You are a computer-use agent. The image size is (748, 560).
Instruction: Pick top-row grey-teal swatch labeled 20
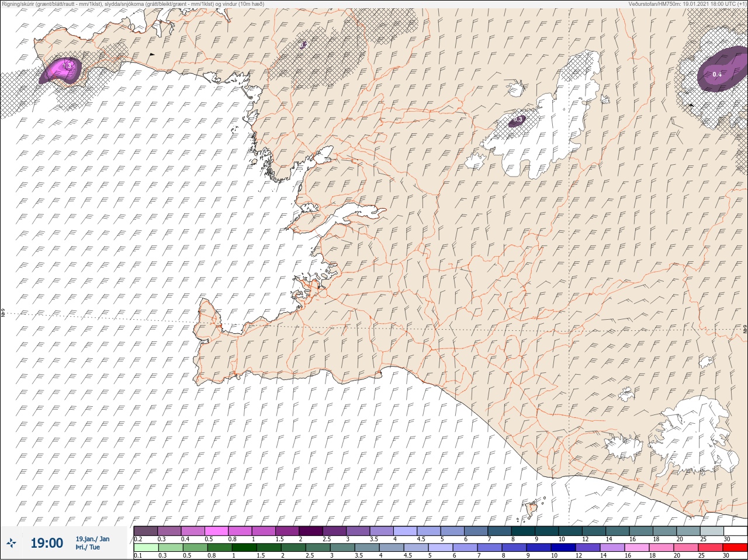tap(688, 531)
